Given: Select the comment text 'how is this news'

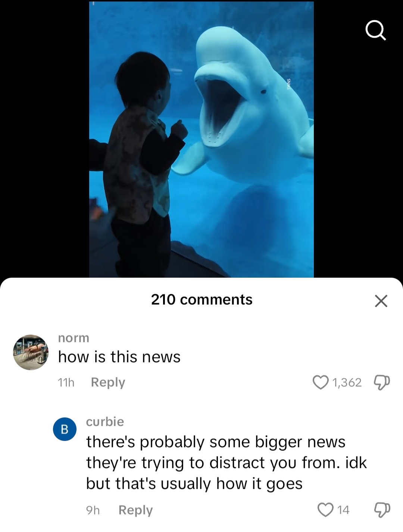Looking at the screenshot, I should tap(119, 357).
